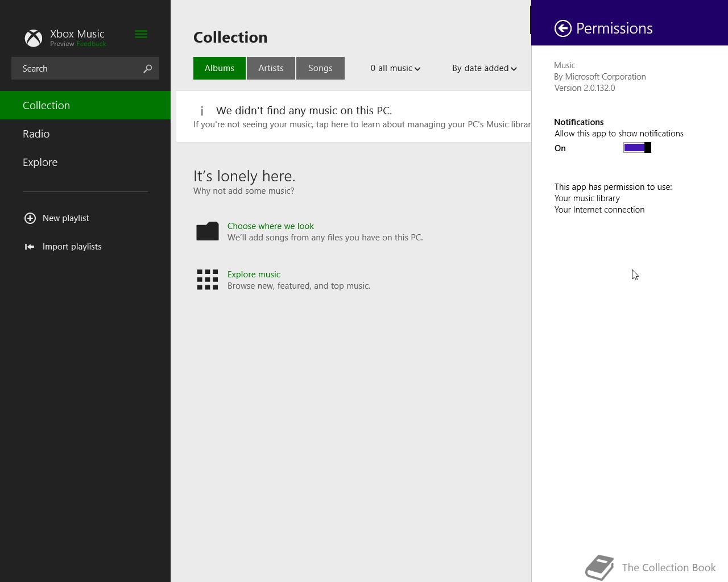728x582 pixels.
Task: Click the Why not add some music? text
Action: [x=244, y=191]
